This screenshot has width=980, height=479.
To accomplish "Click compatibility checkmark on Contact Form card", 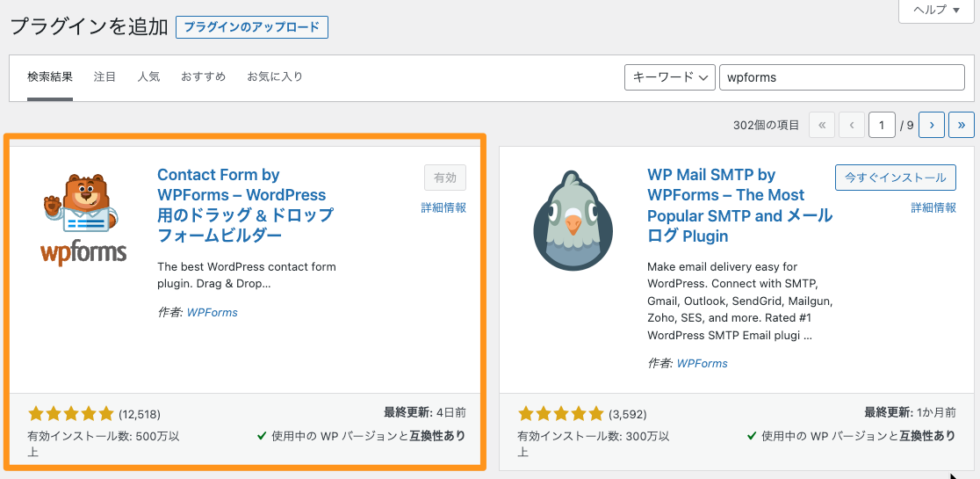I will click(x=262, y=436).
